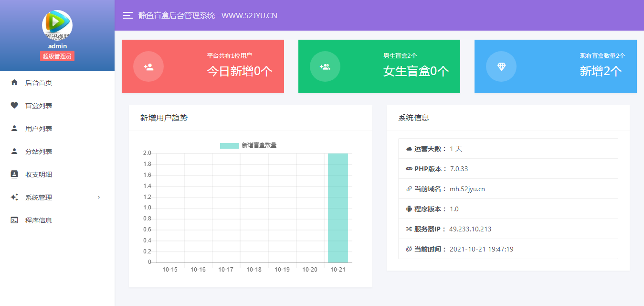Click the home icon beside 后台首页
644x306 pixels.
[14, 83]
